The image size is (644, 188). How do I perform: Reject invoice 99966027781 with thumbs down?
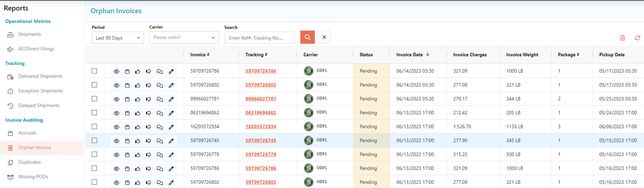(148, 99)
